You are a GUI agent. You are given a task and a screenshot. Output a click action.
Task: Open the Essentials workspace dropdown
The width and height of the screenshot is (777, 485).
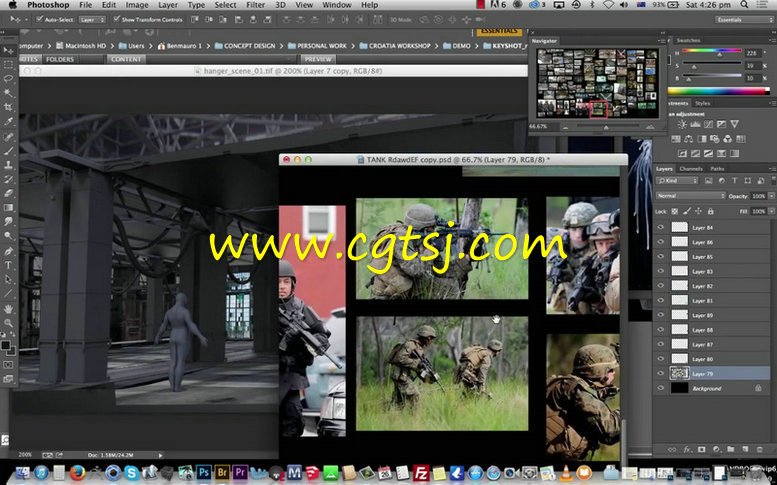coord(744,20)
